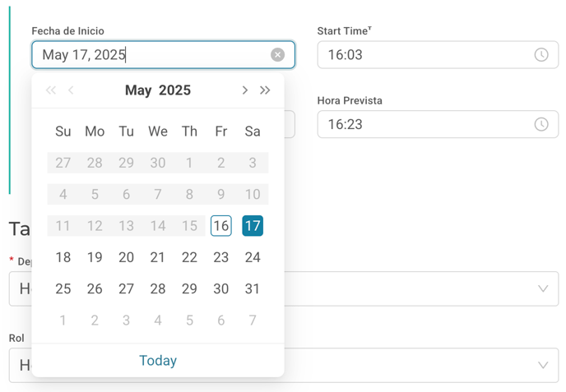Click the Start Time 16:03 field
The width and height of the screenshot is (566, 392).
pos(438,55)
